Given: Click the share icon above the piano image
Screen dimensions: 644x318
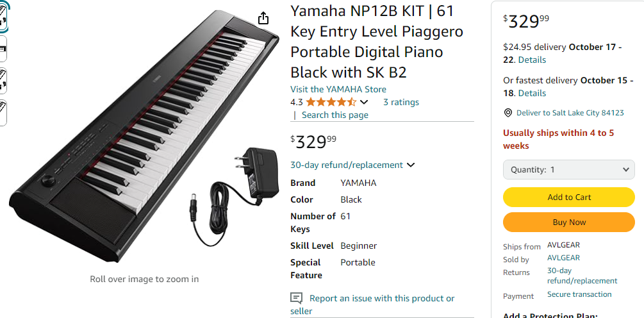Looking at the screenshot, I should pos(263,19).
